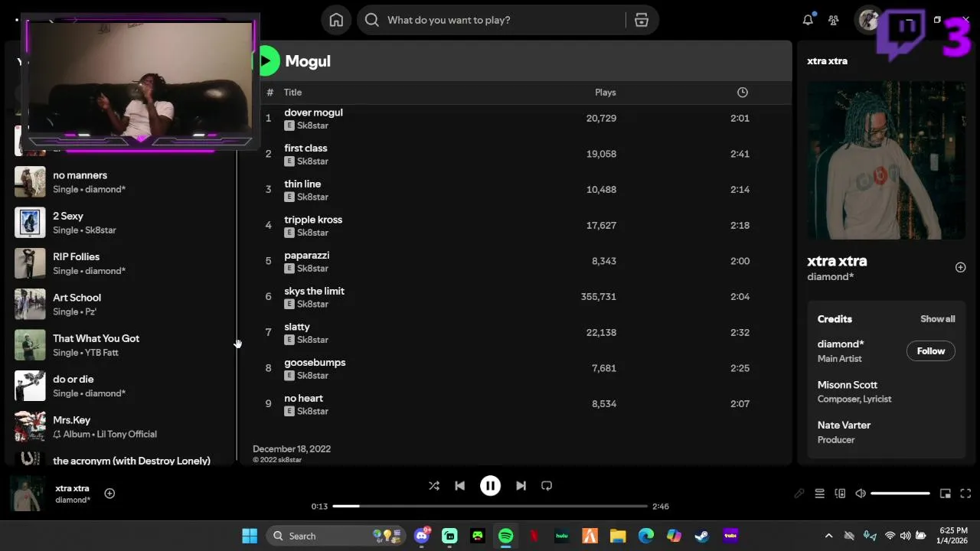
Task: Open Microsoft Edge from taskbar
Action: (646, 536)
